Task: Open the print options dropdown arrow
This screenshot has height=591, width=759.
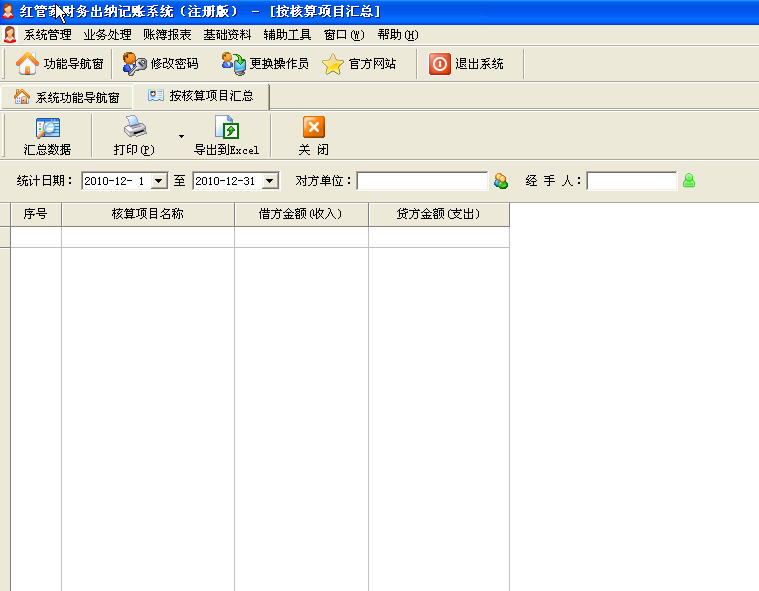Action: [x=181, y=136]
